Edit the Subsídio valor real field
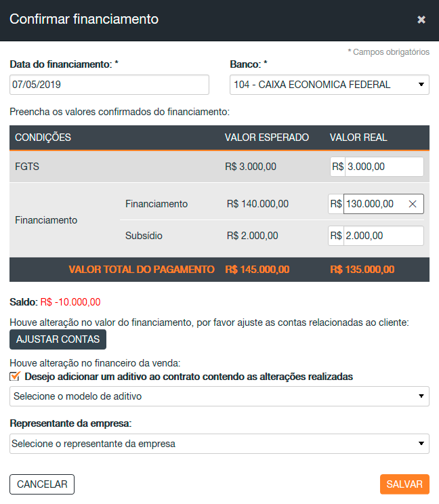This screenshot has height=504, width=439. (383, 236)
